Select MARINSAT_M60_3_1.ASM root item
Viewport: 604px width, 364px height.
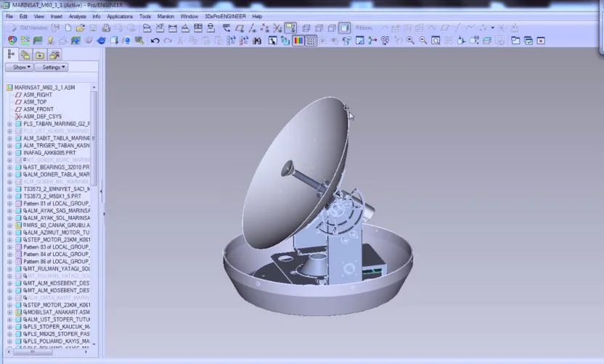point(41,87)
